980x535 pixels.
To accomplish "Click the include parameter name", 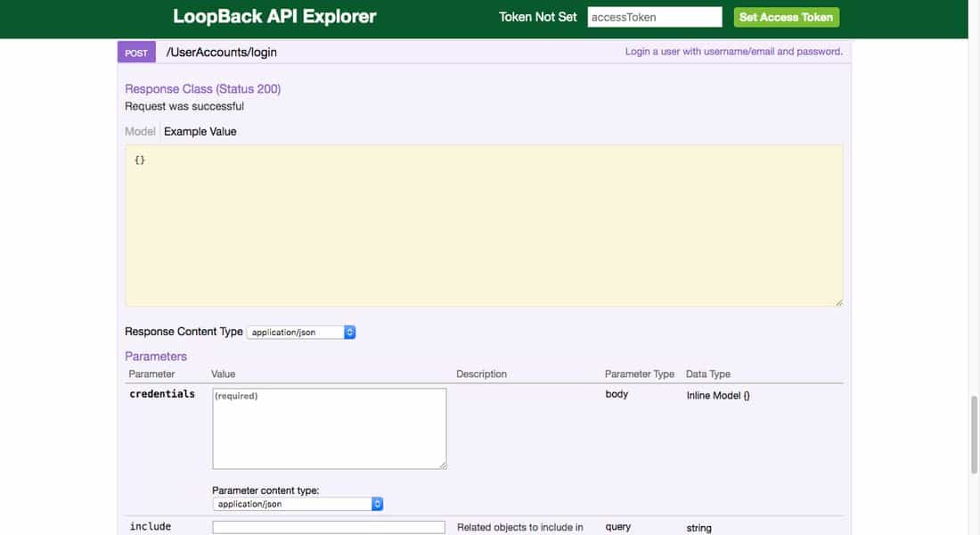I will coord(150,526).
